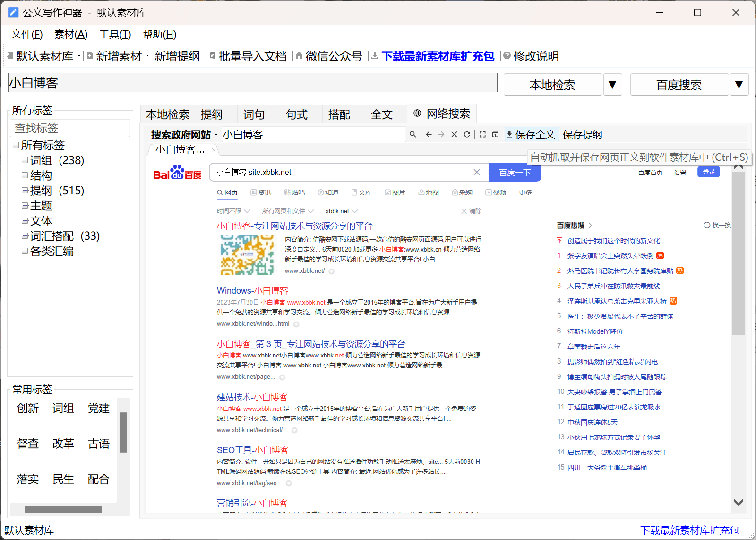Go back in embedded browser
Screen dimensions: 756x540
429,134
